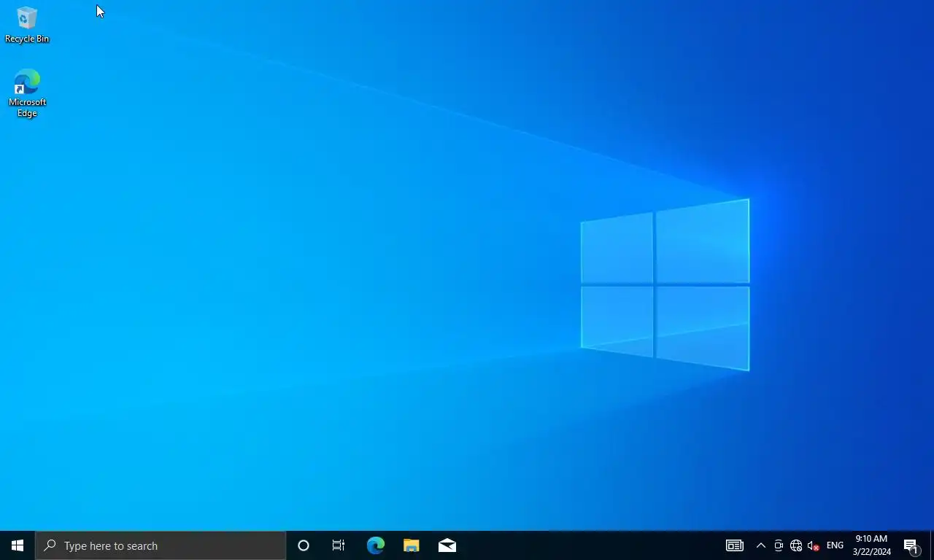The height and width of the screenshot is (560, 934).
Task: Open the clock showing 9:10 AM
Action: [871, 545]
